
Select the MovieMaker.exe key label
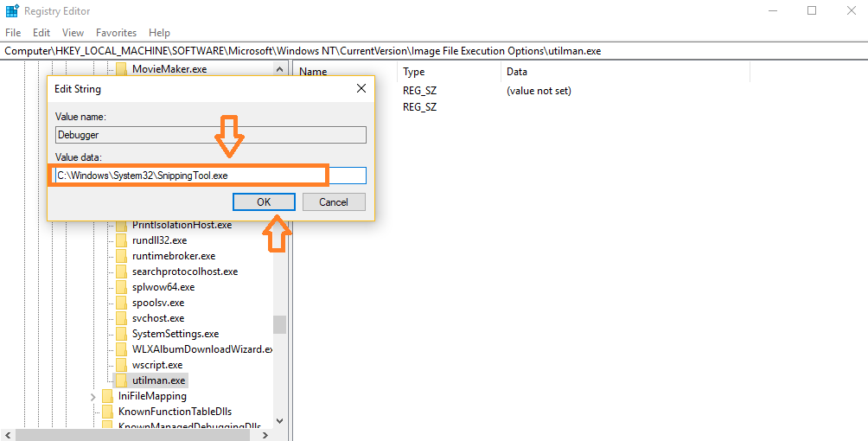[169, 69]
